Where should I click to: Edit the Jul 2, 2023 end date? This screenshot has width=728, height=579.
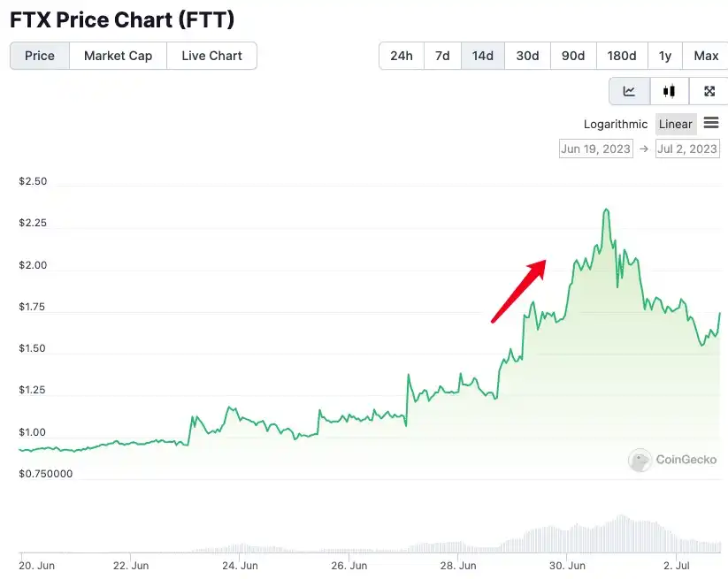tap(687, 149)
